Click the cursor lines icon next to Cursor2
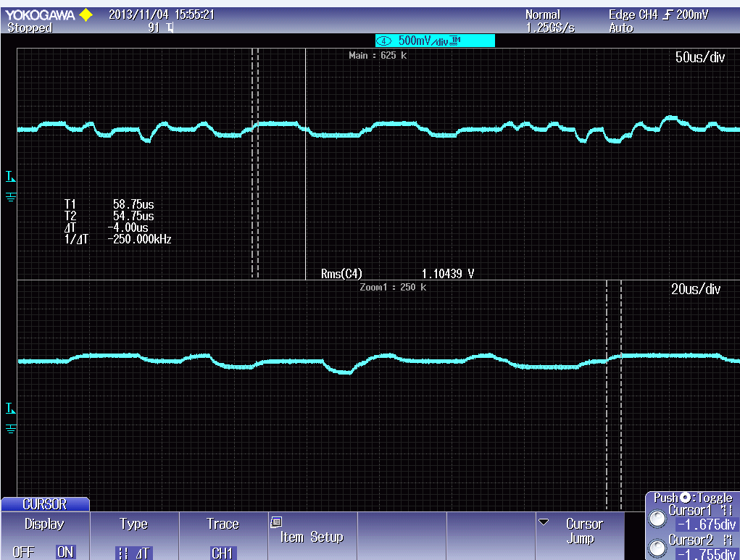This screenshot has height=560, width=740. click(x=727, y=540)
